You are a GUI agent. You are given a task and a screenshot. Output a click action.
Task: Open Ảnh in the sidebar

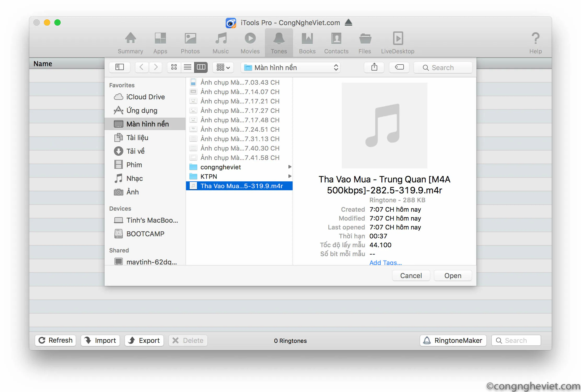(x=145, y=192)
